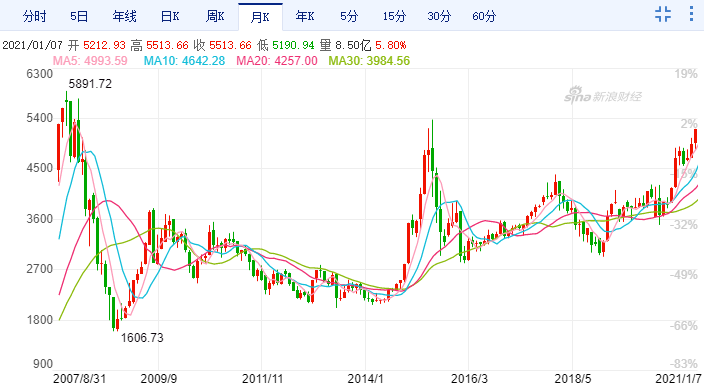Select the 月K monthly tab
This screenshot has height=384, width=704.
pos(260,17)
